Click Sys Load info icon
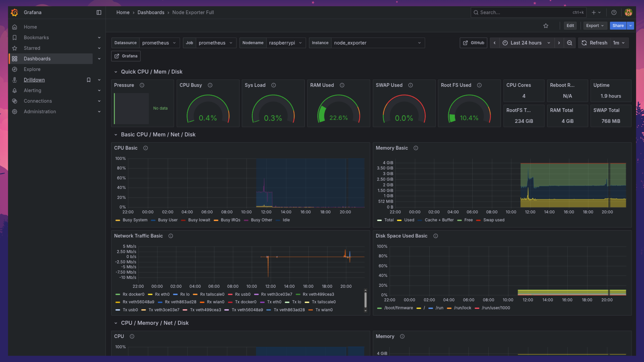644x362 pixels. [x=273, y=85]
